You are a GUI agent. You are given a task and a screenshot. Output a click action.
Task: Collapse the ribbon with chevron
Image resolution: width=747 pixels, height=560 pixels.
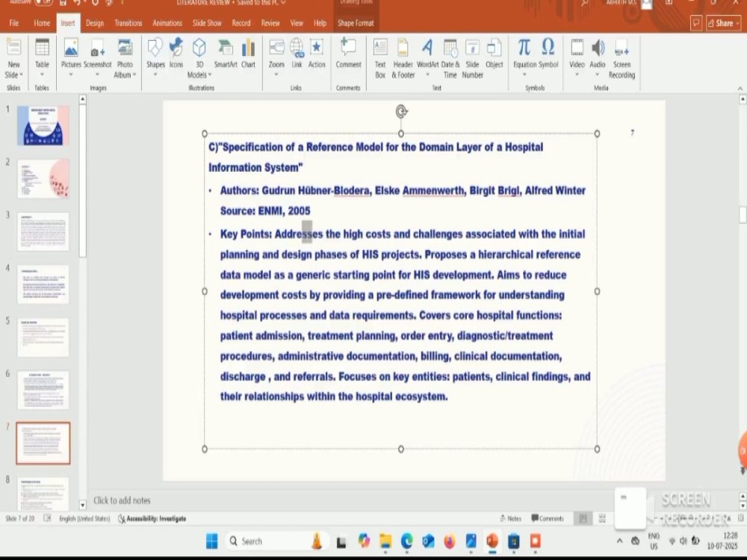tap(740, 88)
